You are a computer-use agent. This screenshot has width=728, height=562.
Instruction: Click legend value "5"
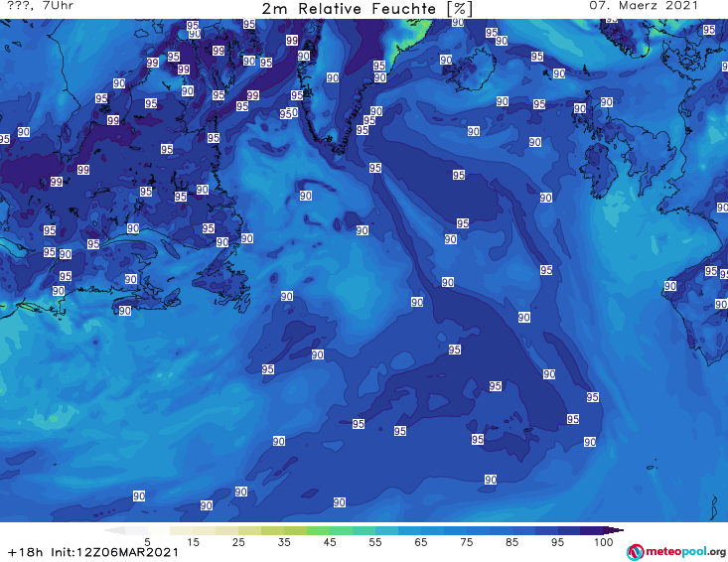pyautogui.click(x=147, y=542)
